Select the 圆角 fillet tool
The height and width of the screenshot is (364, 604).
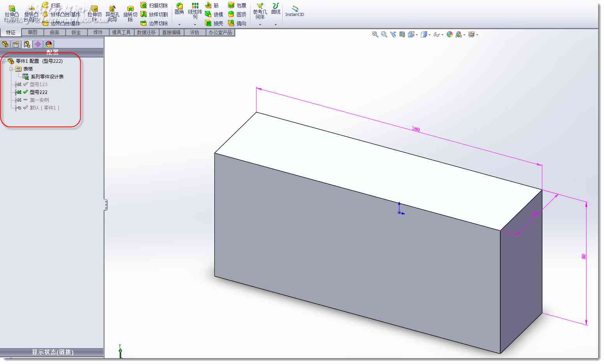pyautogui.click(x=179, y=9)
